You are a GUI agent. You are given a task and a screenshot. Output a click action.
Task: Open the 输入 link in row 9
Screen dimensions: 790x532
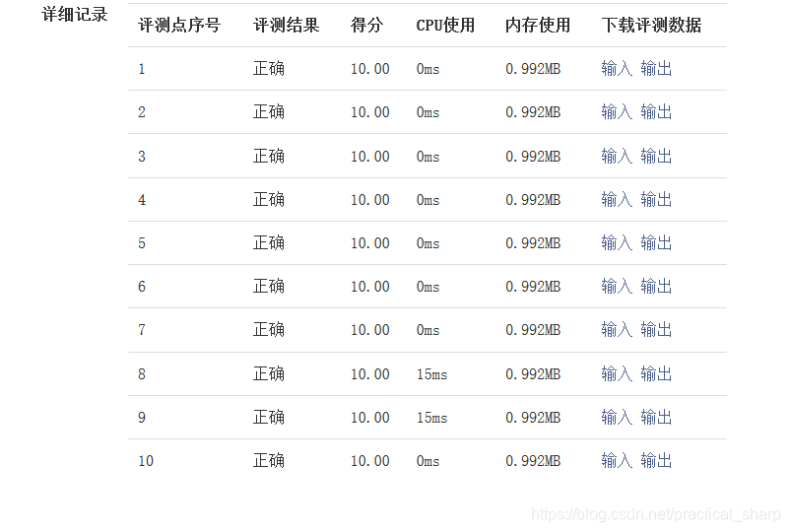(x=617, y=417)
